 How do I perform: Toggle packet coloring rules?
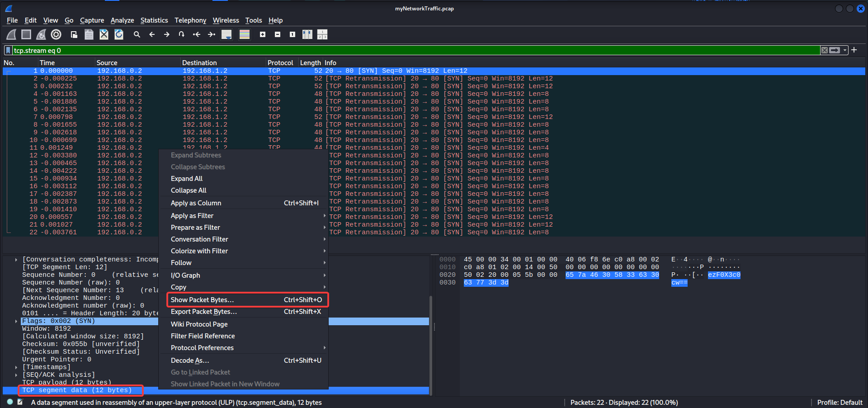245,34
